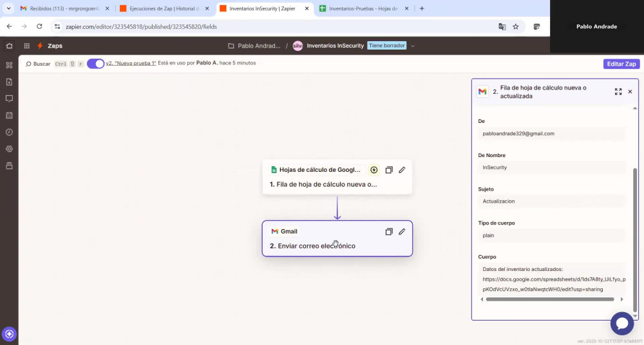This screenshot has height=345, width=644.
Task: Click the Zaps lightning bolt icon
Action: [x=40, y=46]
